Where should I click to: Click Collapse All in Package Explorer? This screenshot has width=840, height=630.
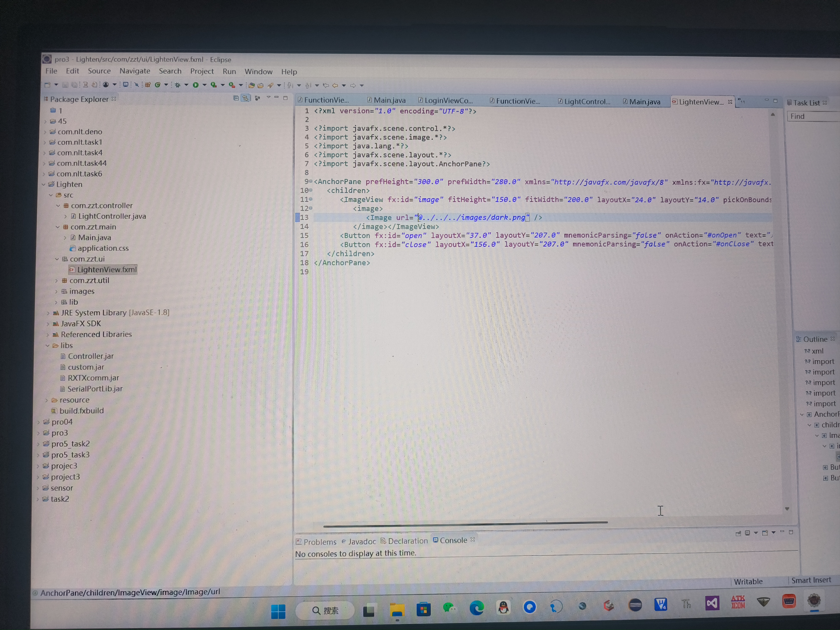tap(236, 98)
